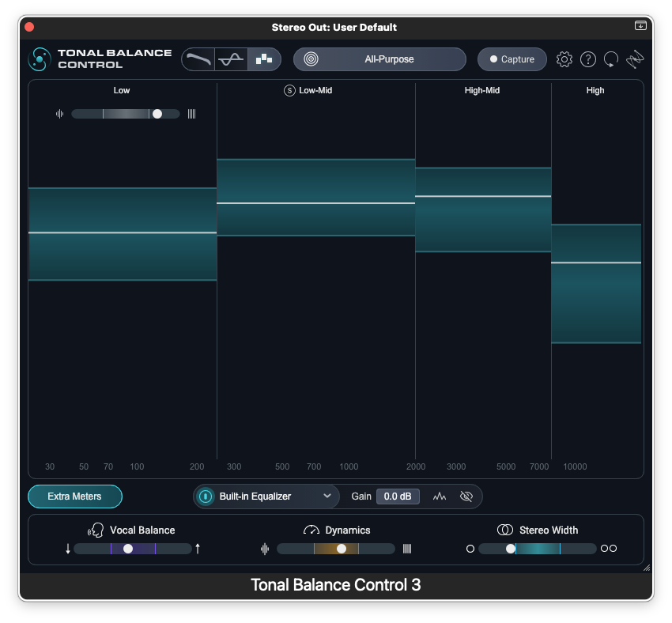Select the four-band block view

coord(263,59)
